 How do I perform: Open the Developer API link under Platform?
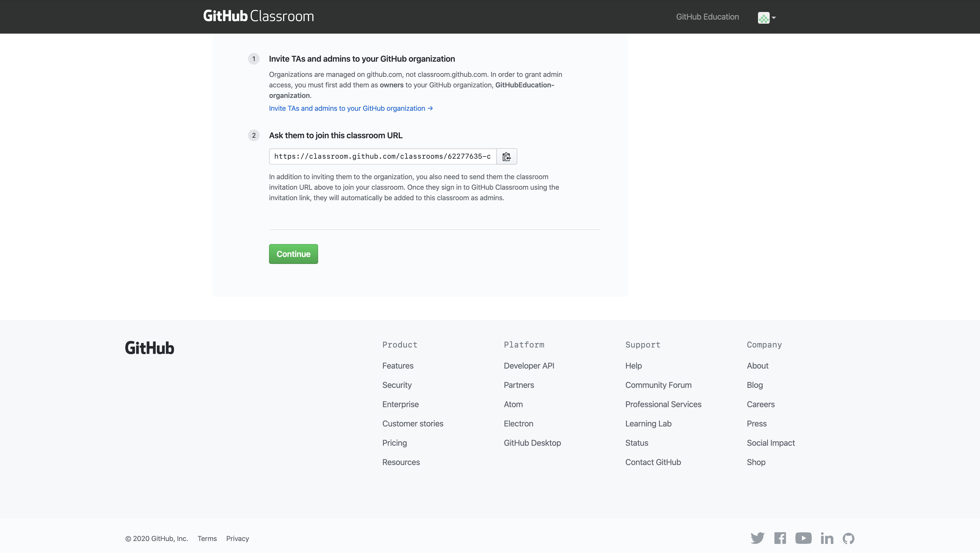pos(529,366)
